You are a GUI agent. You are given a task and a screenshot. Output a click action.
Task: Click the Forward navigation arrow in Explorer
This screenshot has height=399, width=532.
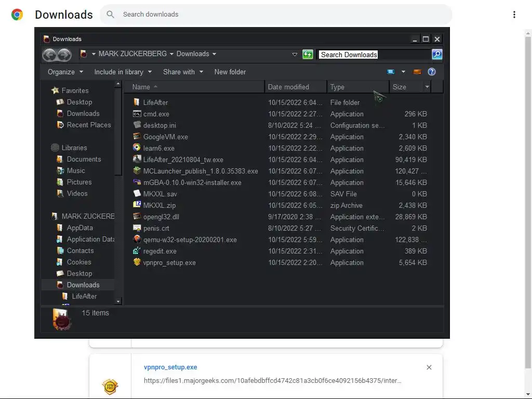pyautogui.click(x=64, y=55)
